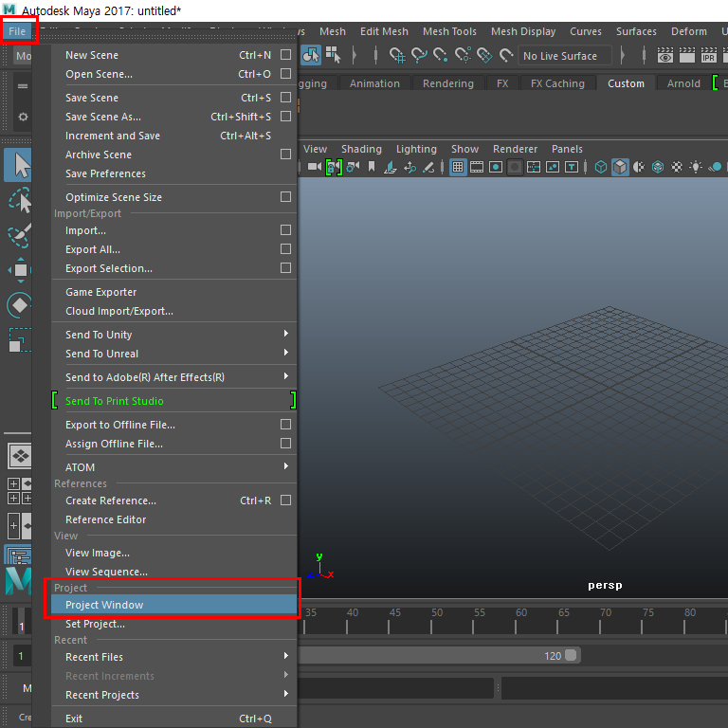Toggle Wireframe shading cube in viewport
Screen dimensions: 728x728
pyautogui.click(x=601, y=167)
